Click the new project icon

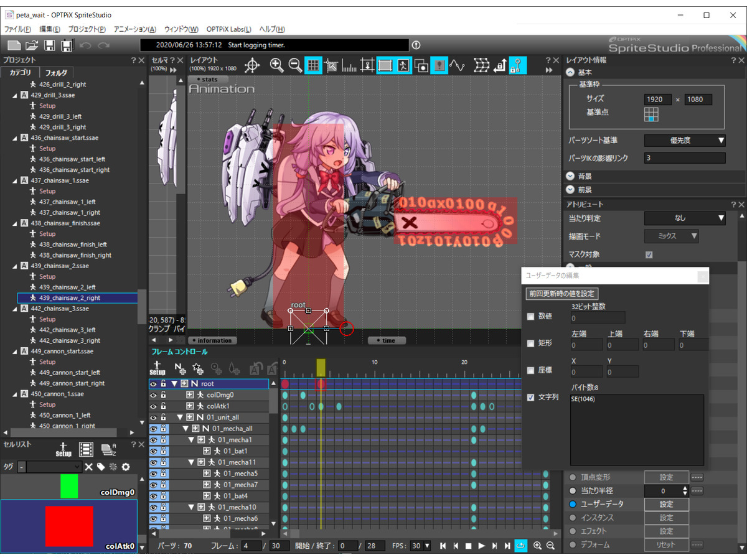(14, 45)
